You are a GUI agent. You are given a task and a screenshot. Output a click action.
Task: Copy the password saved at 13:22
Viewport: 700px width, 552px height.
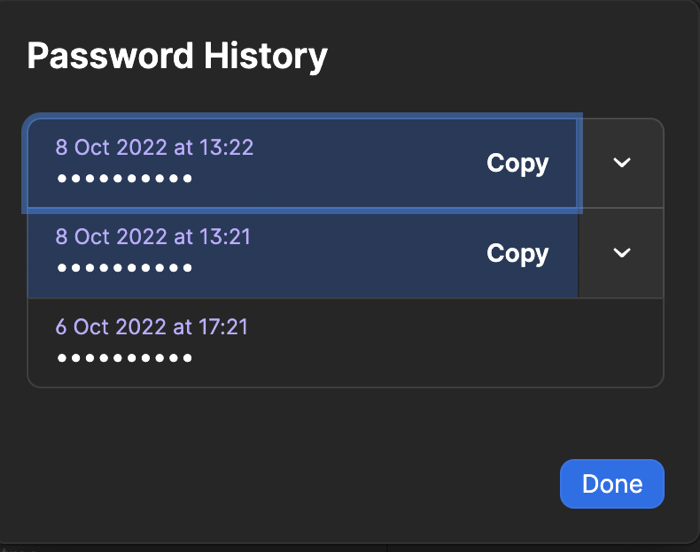click(x=517, y=163)
